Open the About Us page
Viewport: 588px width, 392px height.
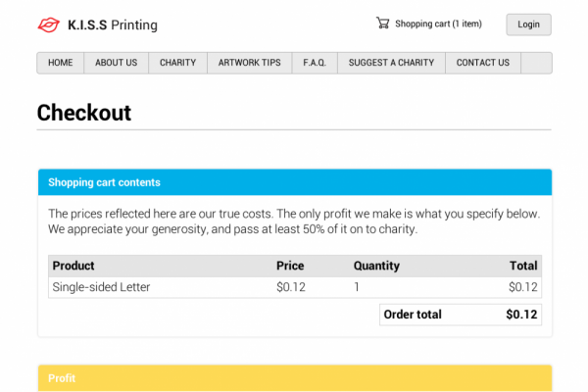click(116, 63)
